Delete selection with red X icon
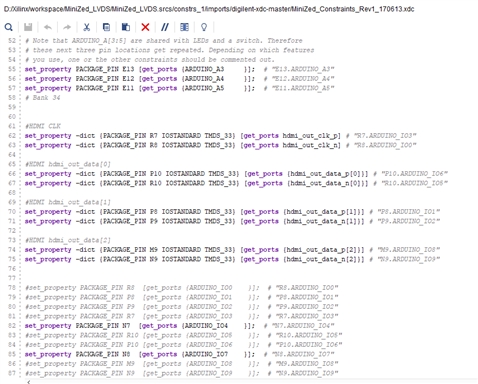This screenshot has height=384, width=478. click(x=145, y=27)
